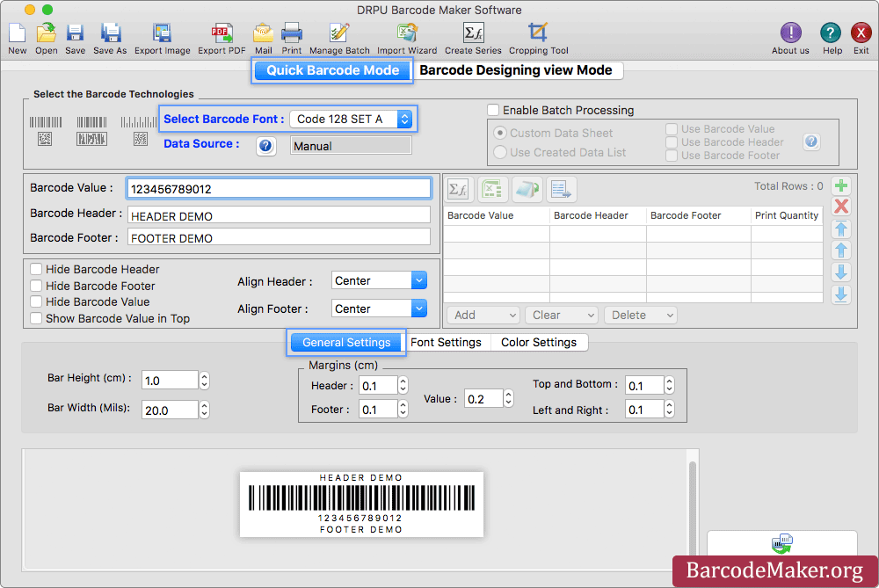Switch to Quick Barcode Mode
This screenshot has height=588, width=879.
click(332, 70)
